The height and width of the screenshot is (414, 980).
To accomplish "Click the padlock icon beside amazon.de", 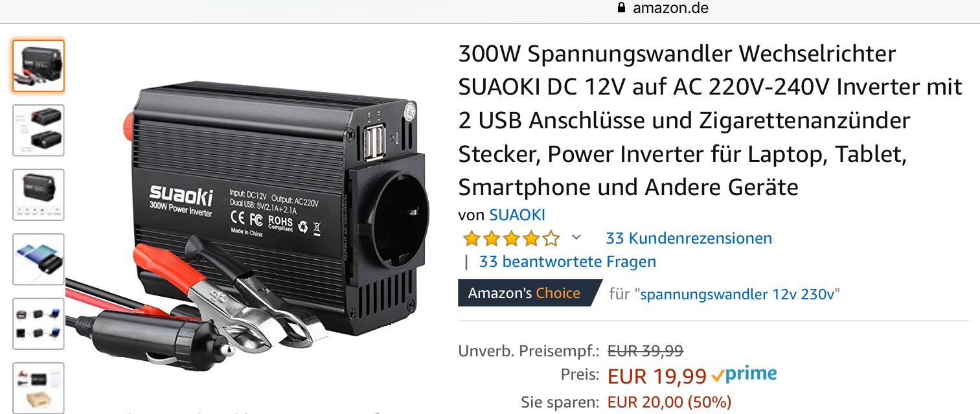I will (x=622, y=8).
